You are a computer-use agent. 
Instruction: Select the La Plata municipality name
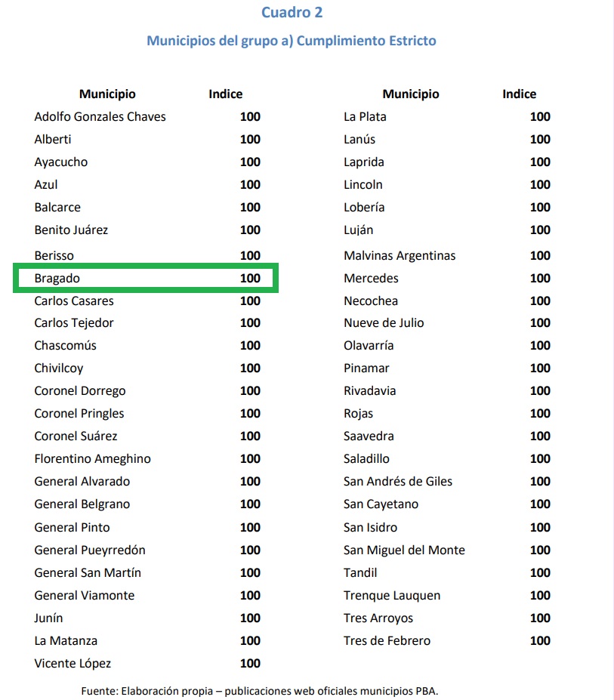[x=365, y=116]
